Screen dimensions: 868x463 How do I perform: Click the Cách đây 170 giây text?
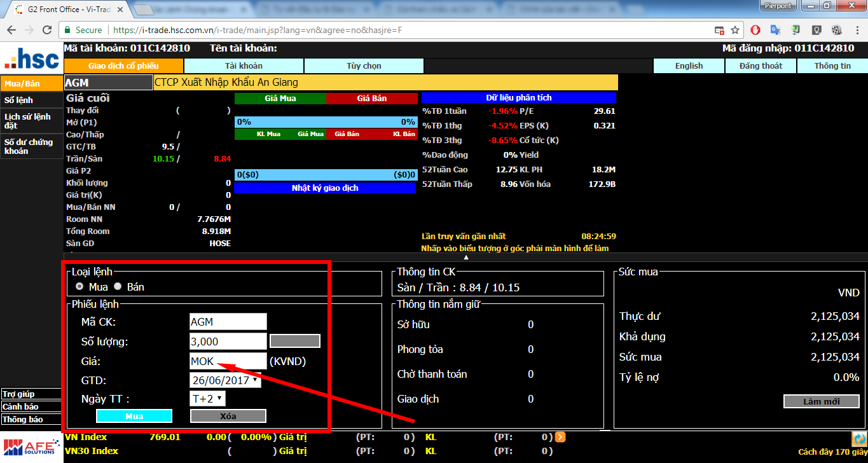[831, 452]
